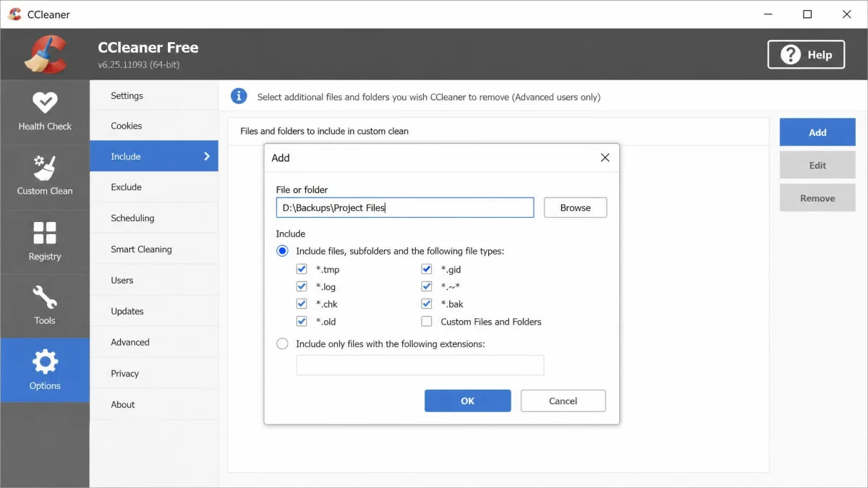Uncheck the *.chk file type
This screenshot has width=868, height=488.
click(302, 304)
